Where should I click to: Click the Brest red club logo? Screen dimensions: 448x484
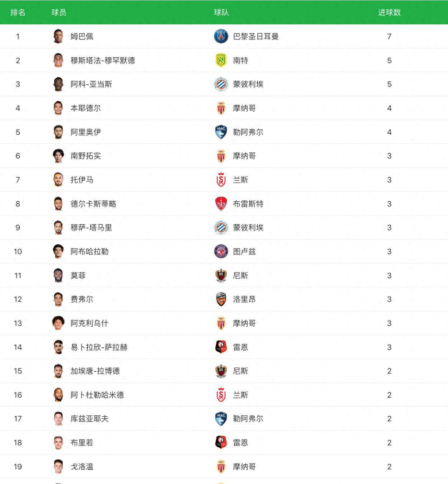(221, 204)
